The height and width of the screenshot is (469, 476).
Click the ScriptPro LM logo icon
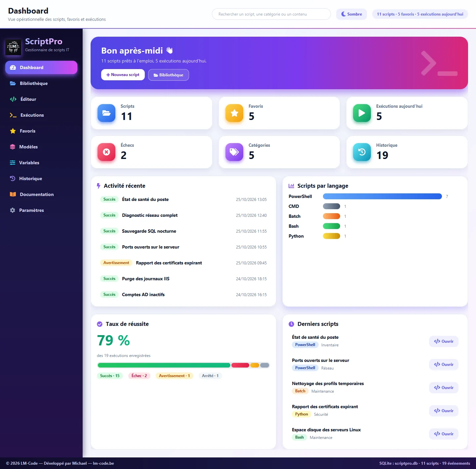[13, 47]
